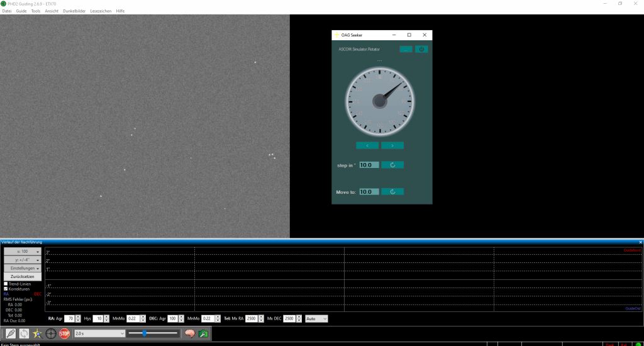
Task: Open the 2.0 s exposure time dropdown
Action: [99, 333]
